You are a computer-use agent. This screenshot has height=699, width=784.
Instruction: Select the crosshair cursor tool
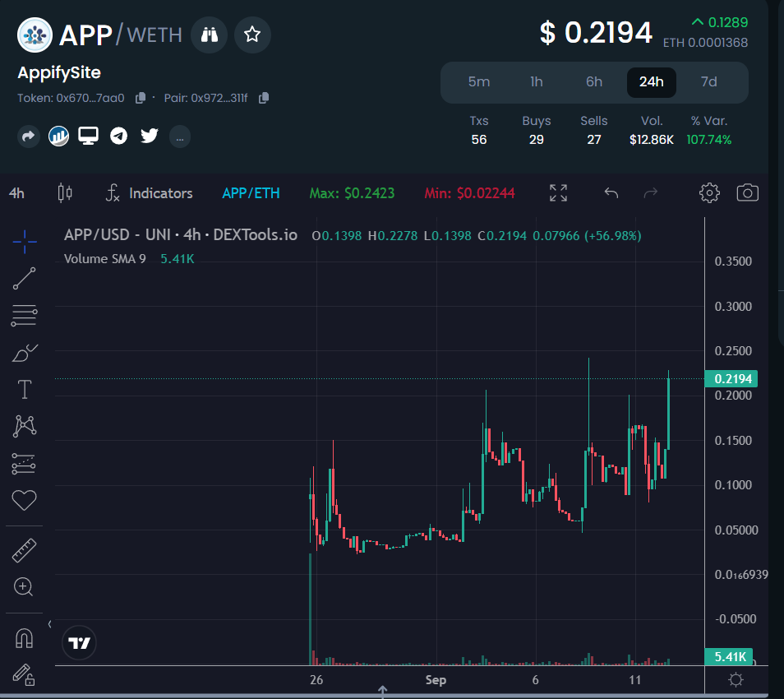click(25, 242)
